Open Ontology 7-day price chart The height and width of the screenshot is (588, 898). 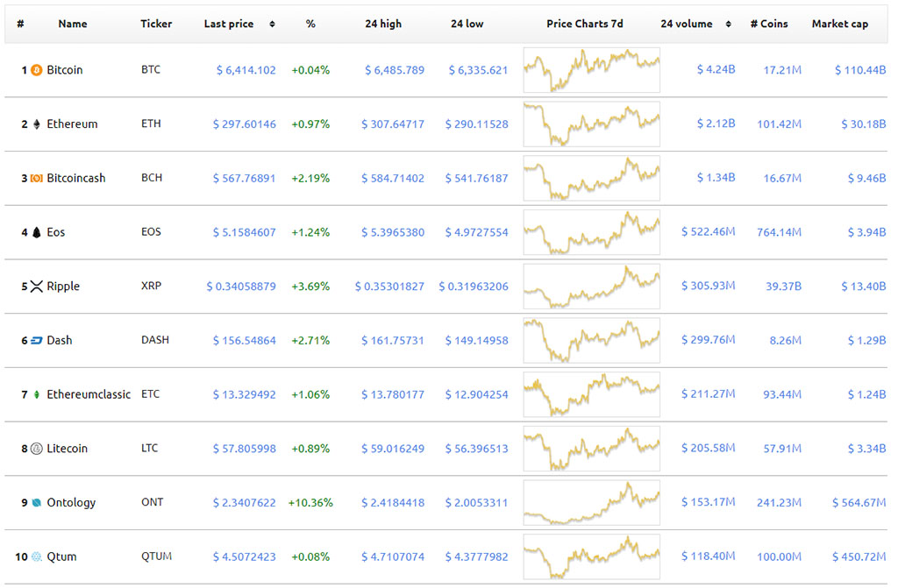pos(592,503)
